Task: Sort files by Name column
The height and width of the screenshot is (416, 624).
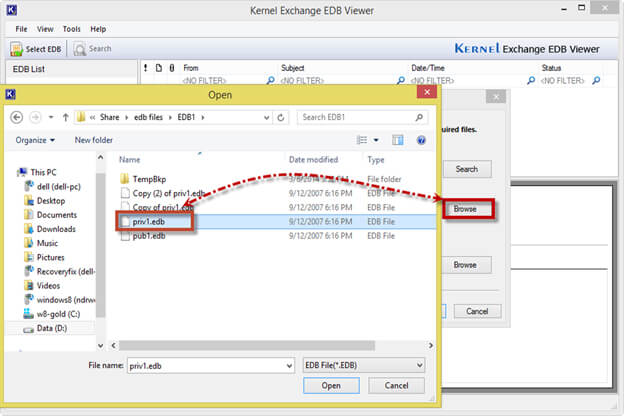Action: click(x=130, y=160)
